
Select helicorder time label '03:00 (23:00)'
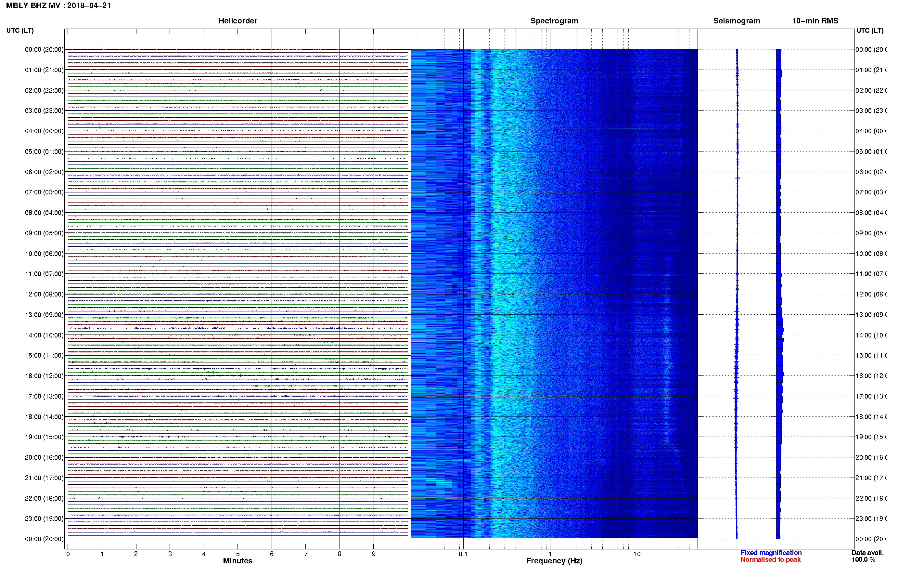click(x=44, y=111)
